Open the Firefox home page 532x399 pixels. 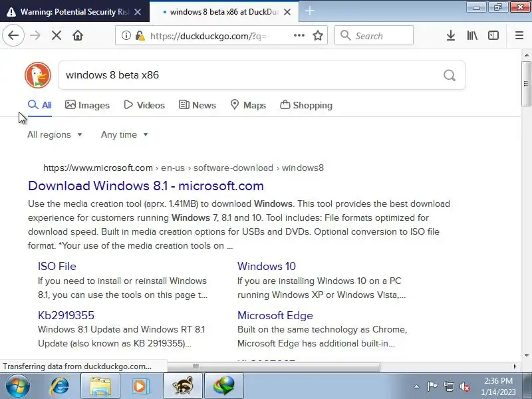click(78, 35)
